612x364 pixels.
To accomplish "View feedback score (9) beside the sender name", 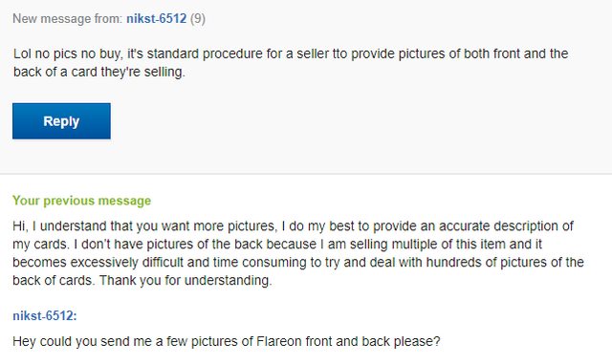I will click(198, 18).
